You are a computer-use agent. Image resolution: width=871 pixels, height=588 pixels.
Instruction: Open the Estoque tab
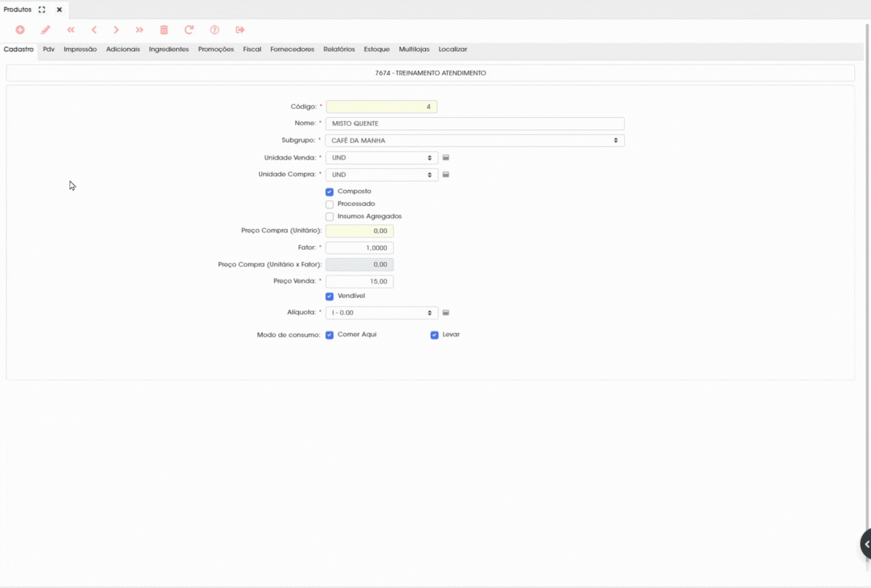click(x=376, y=49)
